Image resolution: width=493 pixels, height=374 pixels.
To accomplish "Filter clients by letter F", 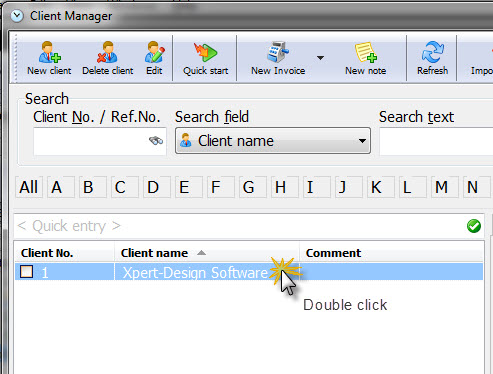I will click(x=221, y=187).
